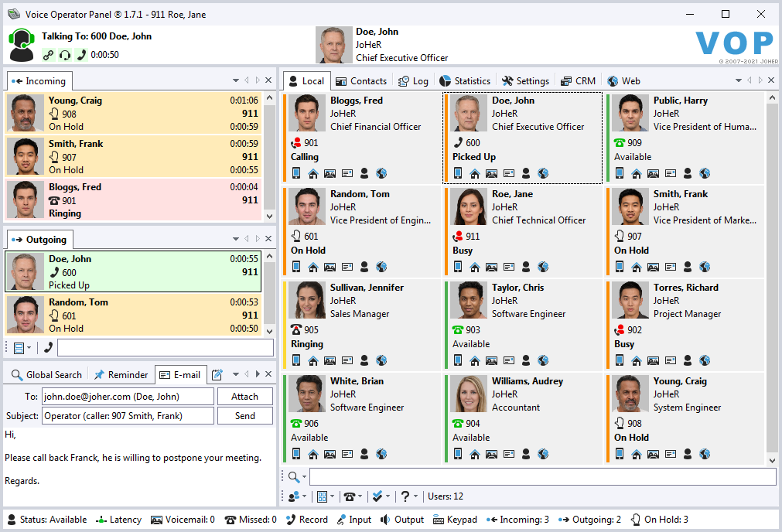Switch to the Statistics tab
Viewport: 782px width, 532px height.
465,80
